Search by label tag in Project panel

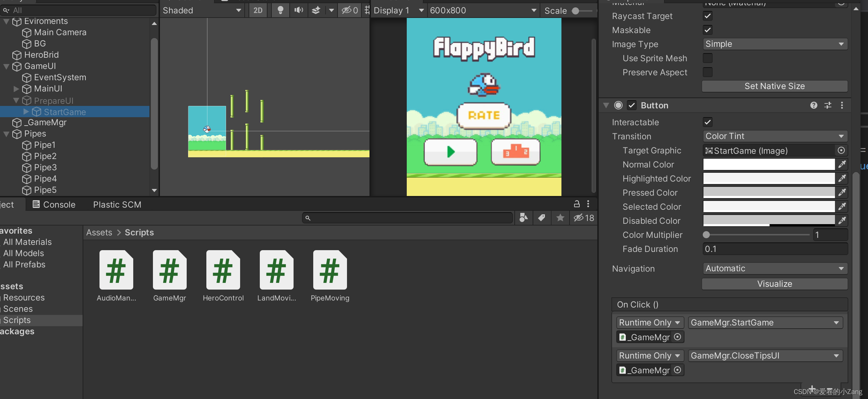click(542, 218)
